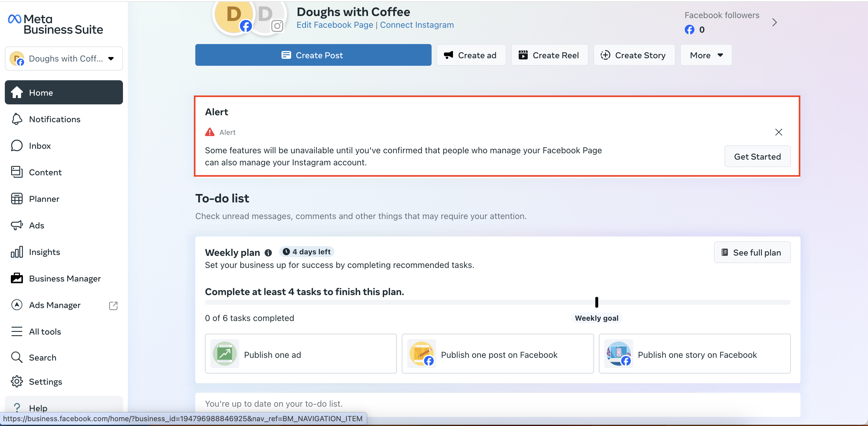Open All tools menu item
The image size is (868, 426).
tap(45, 332)
